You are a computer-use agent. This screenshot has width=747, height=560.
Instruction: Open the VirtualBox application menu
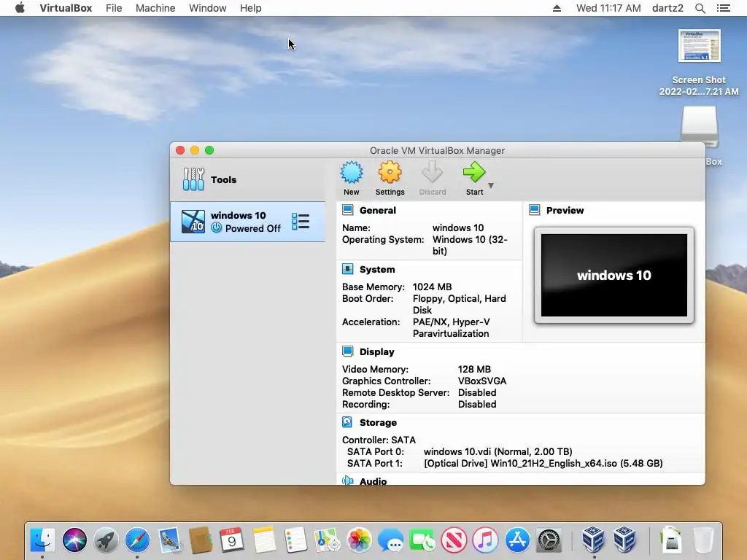tap(66, 8)
